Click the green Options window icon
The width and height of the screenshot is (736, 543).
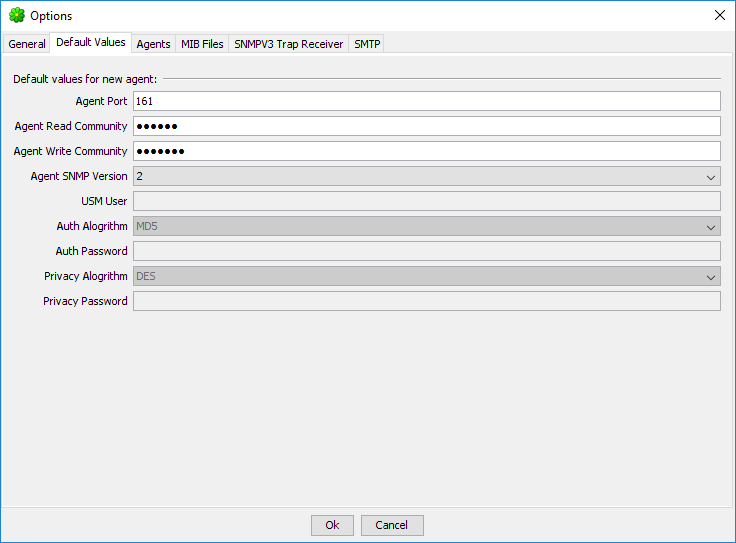click(16, 15)
